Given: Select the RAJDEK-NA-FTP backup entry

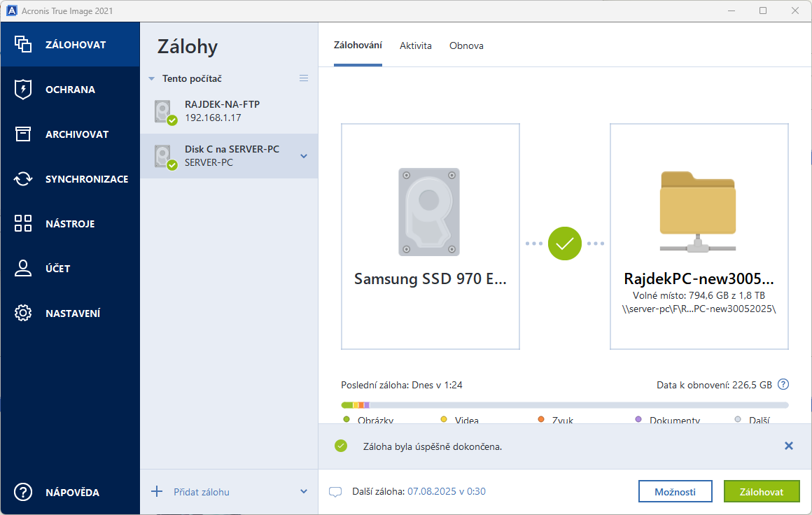Looking at the screenshot, I should click(x=222, y=111).
